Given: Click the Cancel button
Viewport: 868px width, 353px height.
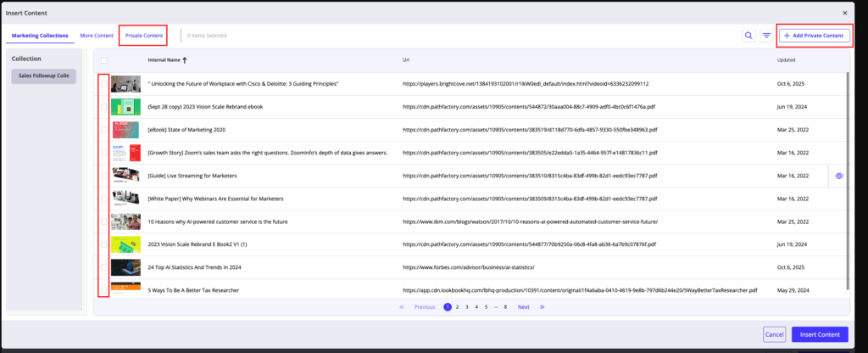Looking at the screenshot, I should point(774,334).
